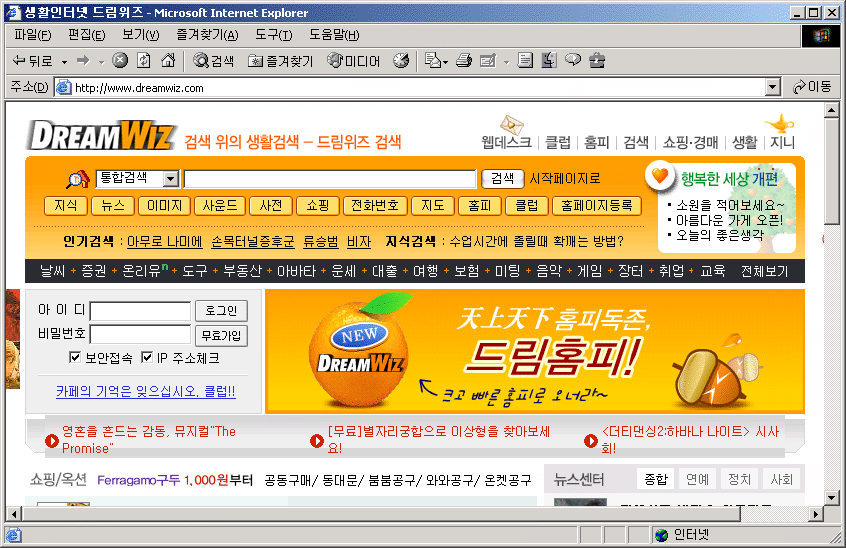846x548 pixels.
Task: Open the address bar dropdown arrow
Action: click(x=773, y=87)
